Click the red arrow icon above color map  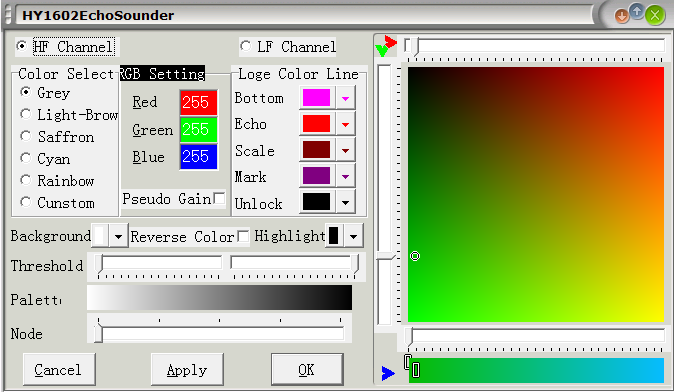click(390, 42)
